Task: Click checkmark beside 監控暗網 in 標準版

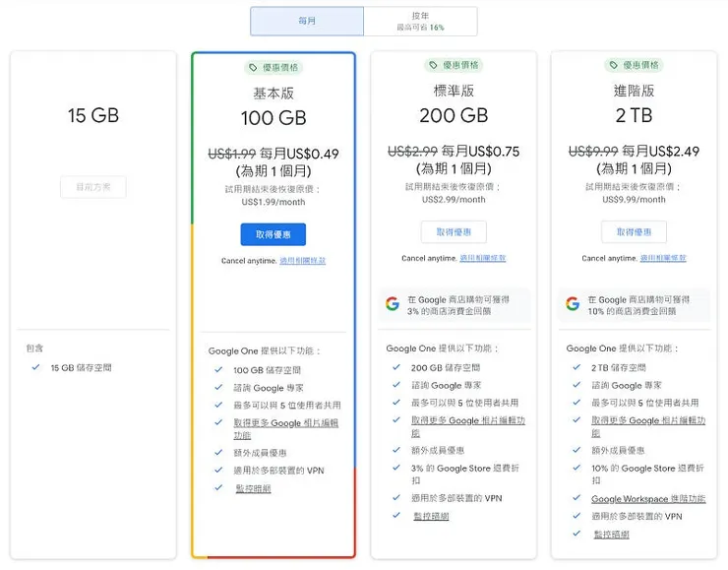Action: [x=396, y=515]
